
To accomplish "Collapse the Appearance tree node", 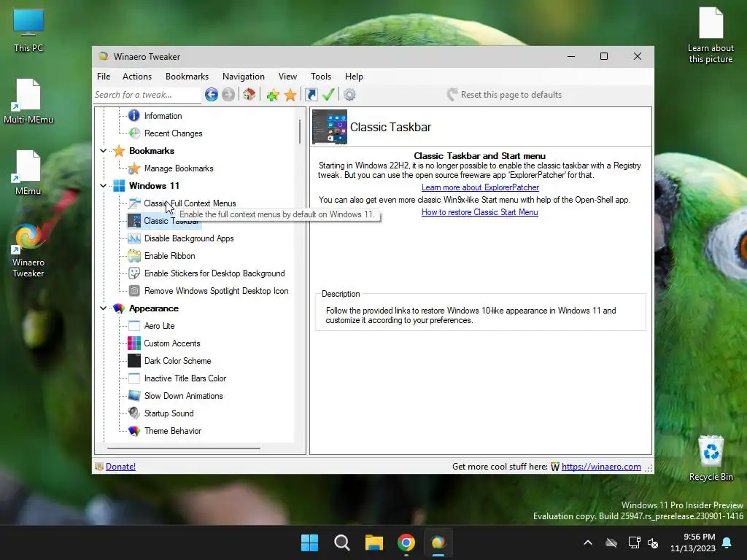I will tap(103, 308).
